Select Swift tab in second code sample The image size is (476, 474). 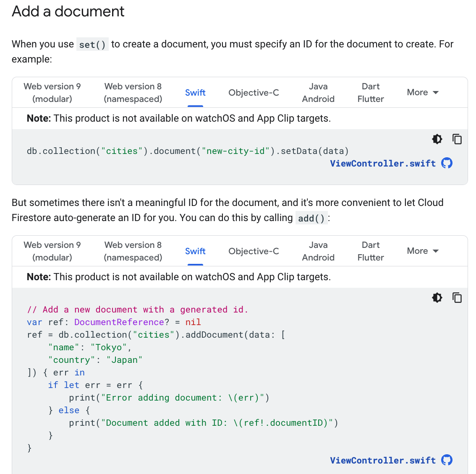[195, 251]
